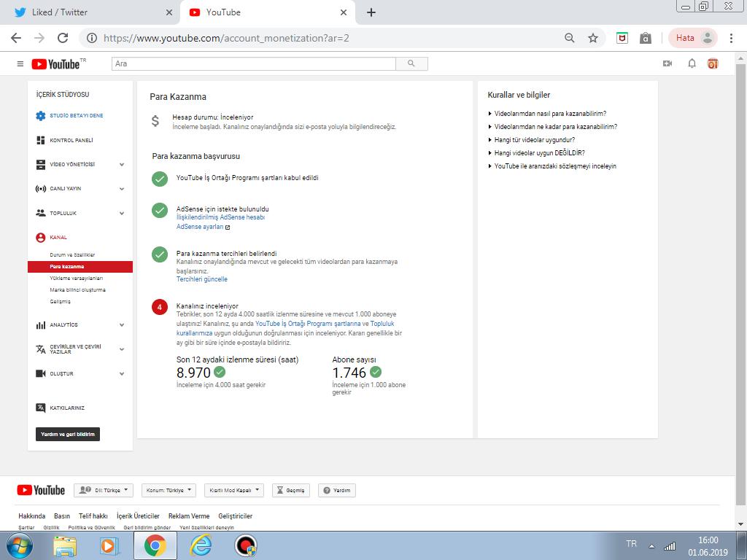The height and width of the screenshot is (560, 747).
Task: Switch to the Liked / Twitter tab
Action: pyautogui.click(x=90, y=12)
